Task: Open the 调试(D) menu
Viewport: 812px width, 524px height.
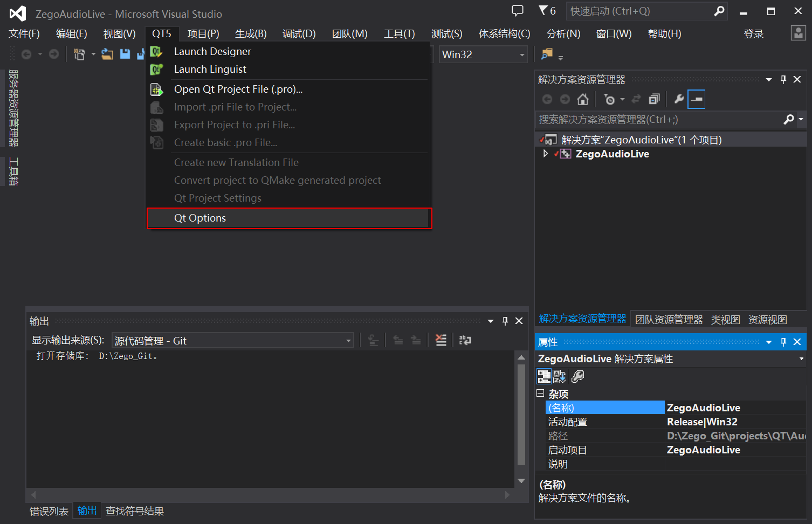Action: point(299,33)
